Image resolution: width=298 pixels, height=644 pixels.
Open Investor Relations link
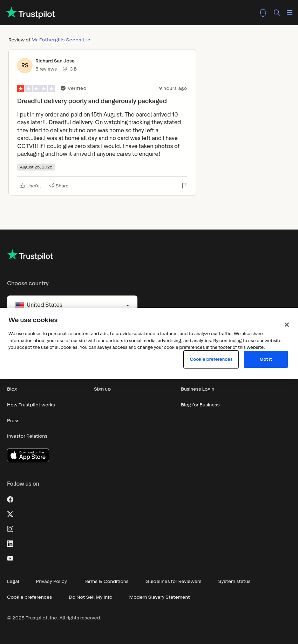pyautogui.click(x=27, y=436)
